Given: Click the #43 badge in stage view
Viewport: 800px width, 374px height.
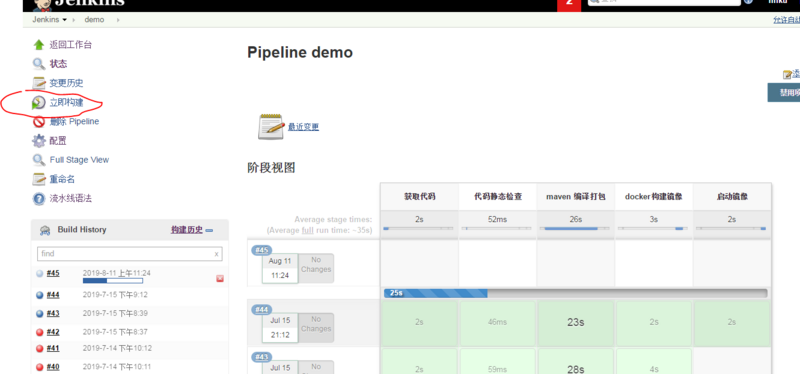Looking at the screenshot, I should click(262, 357).
